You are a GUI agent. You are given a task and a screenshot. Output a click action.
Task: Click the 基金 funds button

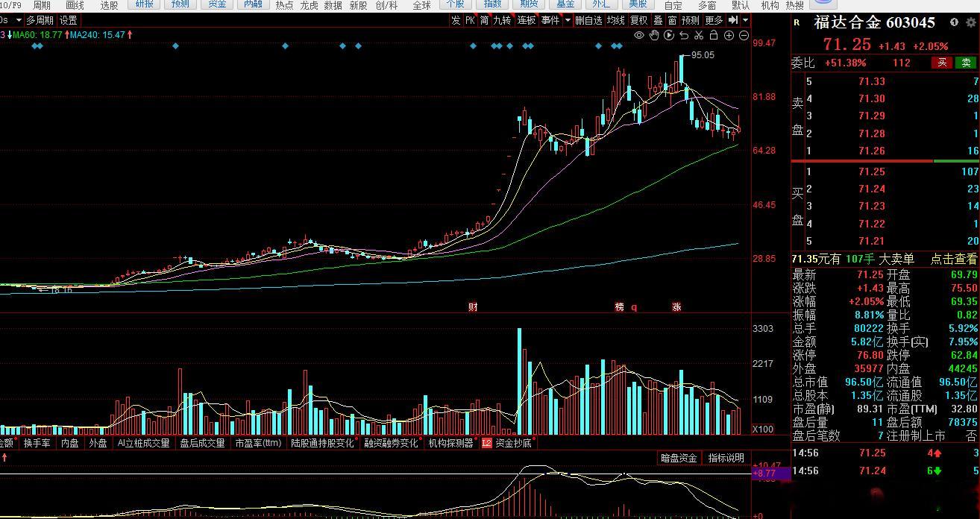click(565, 4)
